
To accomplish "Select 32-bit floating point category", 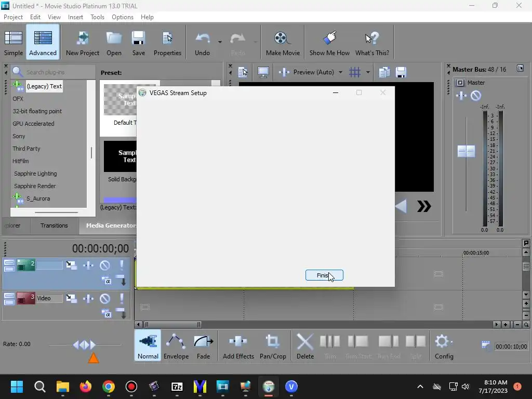I will click(37, 111).
